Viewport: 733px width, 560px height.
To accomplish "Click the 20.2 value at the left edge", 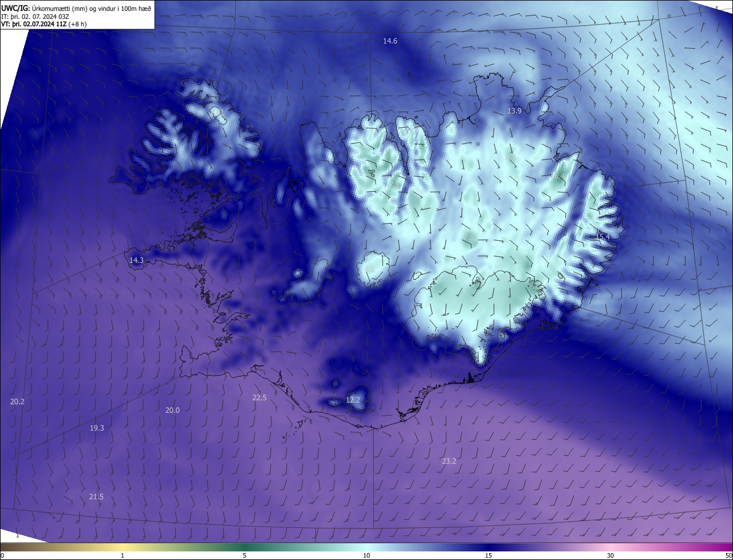I will pyautogui.click(x=17, y=401).
